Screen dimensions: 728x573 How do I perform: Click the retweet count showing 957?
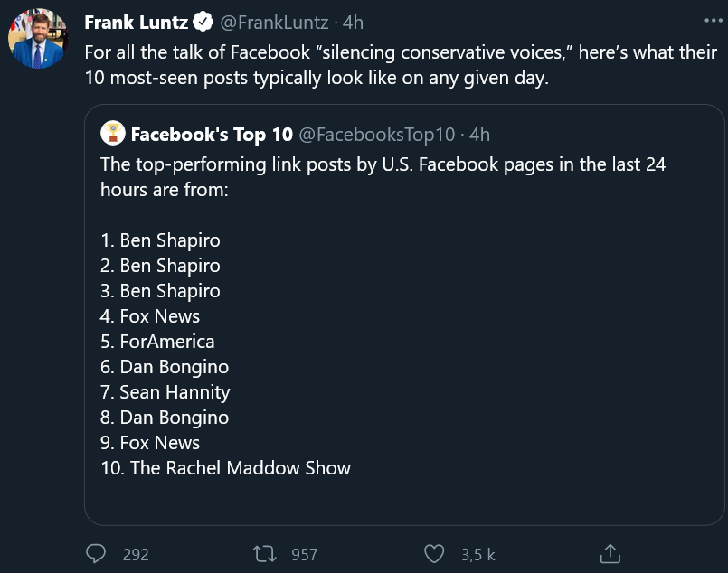tap(305, 554)
